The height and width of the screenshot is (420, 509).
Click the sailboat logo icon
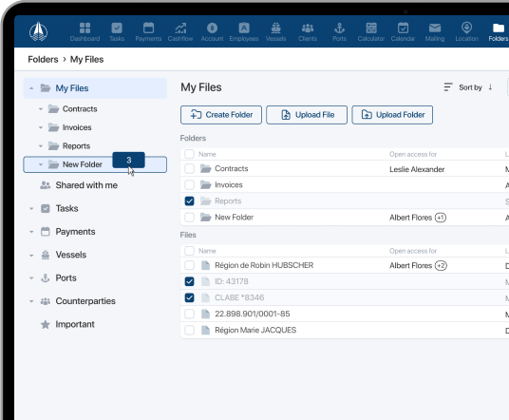[38, 31]
